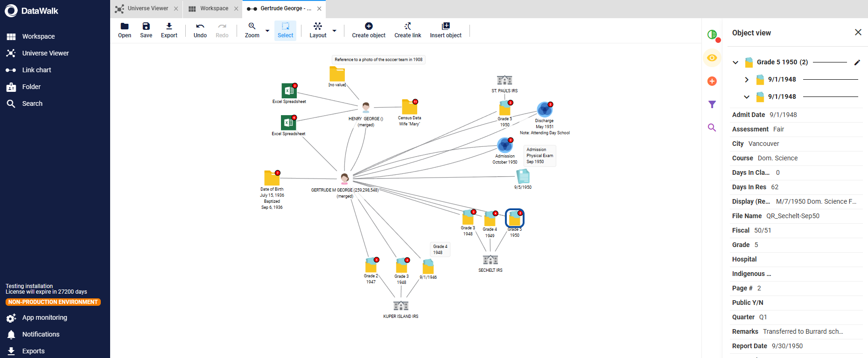Screen dimensions: 868x358
Task: Select the SECHELT IRS building node
Action: click(490, 260)
